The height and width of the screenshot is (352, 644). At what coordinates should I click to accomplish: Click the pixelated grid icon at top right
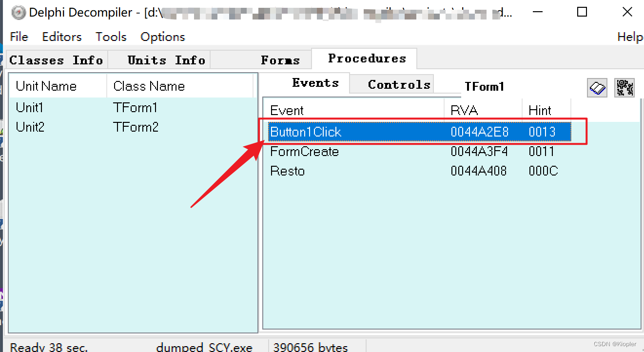click(624, 88)
